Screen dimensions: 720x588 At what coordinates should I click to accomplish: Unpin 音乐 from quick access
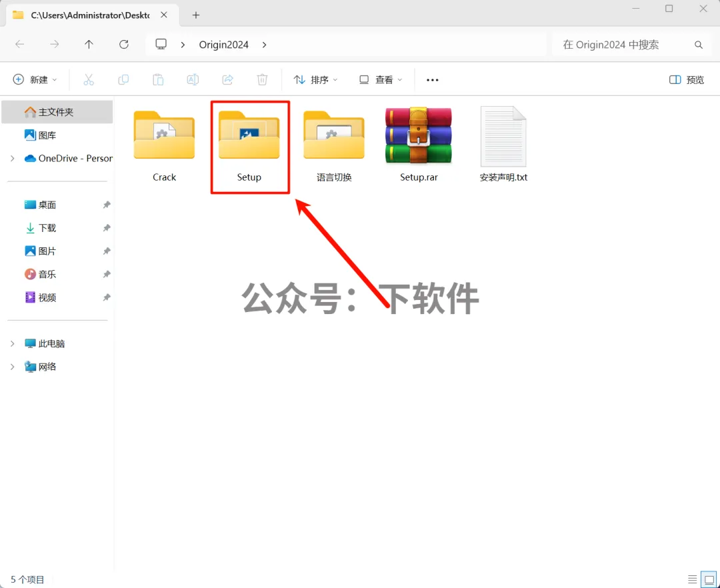pos(107,275)
